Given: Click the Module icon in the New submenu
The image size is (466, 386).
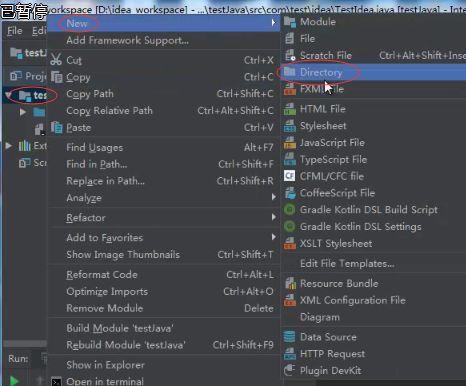Looking at the screenshot, I should click(x=290, y=22).
